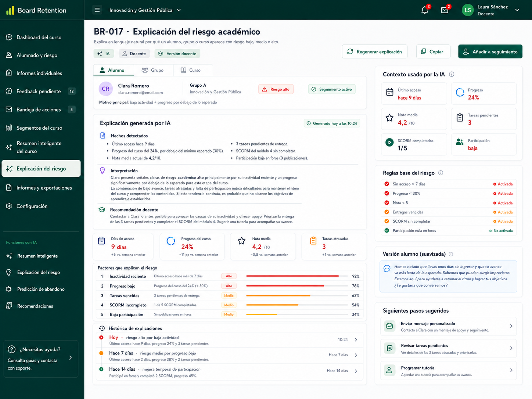532x399 pixels.
Task: Click the Último acceso calendar icon
Action: pos(390,92)
